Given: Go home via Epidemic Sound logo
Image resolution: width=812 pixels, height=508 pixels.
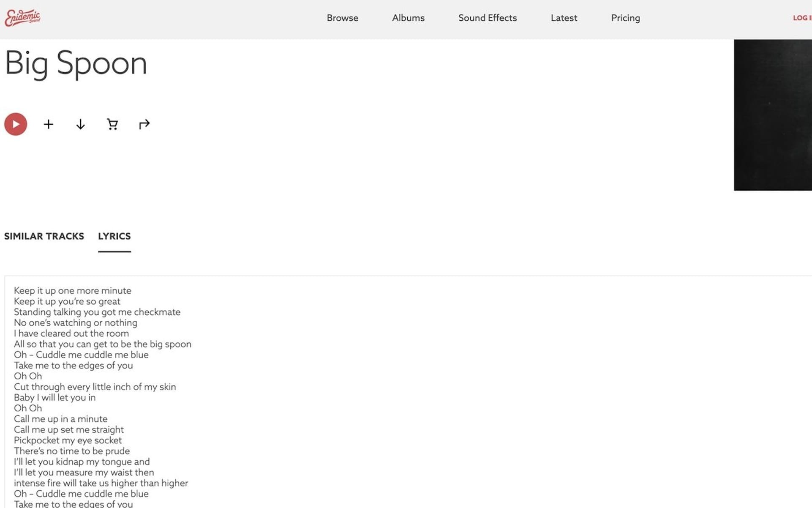Looking at the screenshot, I should tap(22, 18).
